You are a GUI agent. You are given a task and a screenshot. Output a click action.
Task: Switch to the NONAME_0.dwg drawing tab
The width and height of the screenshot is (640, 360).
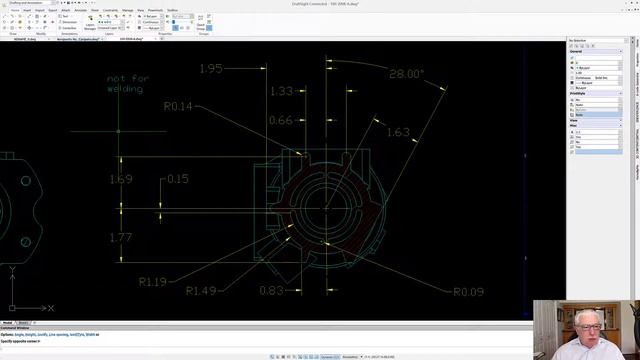click(x=25, y=39)
